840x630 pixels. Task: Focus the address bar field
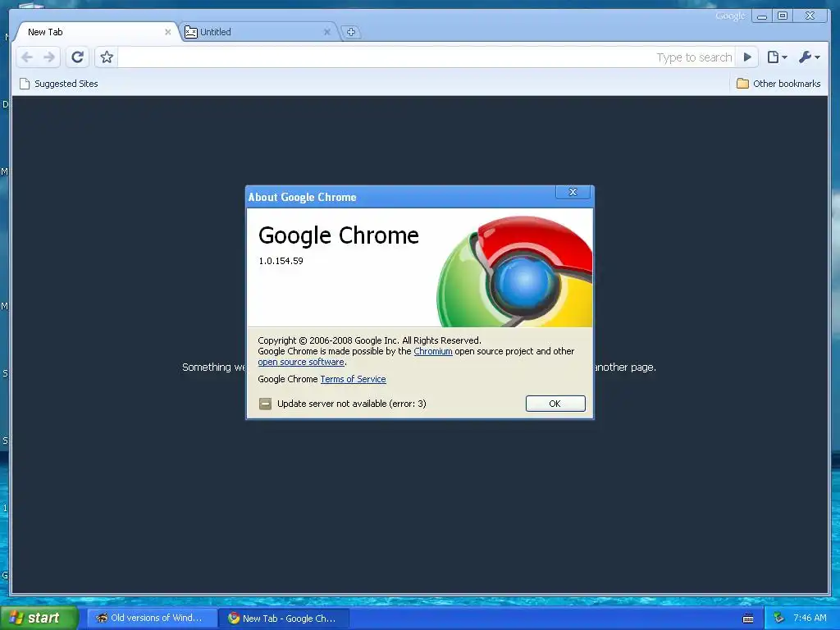pos(426,57)
